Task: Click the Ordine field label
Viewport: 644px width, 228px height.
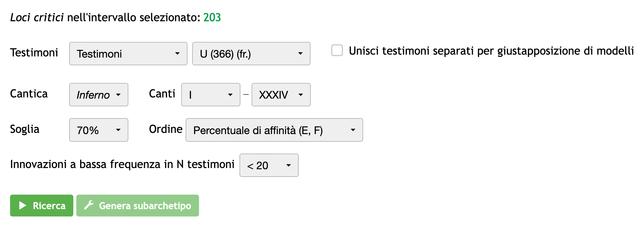Action: point(166,129)
